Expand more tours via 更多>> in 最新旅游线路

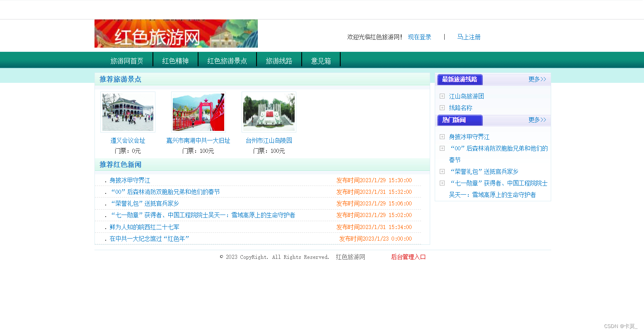[537, 79]
